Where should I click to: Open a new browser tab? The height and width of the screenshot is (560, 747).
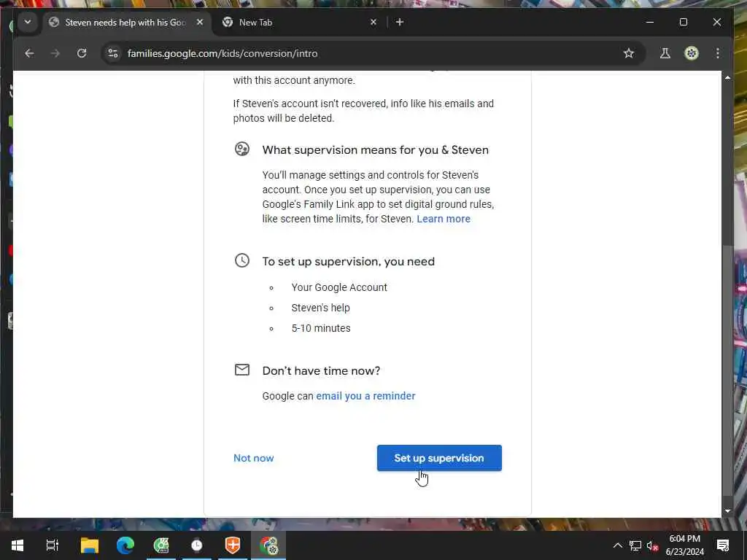point(400,22)
